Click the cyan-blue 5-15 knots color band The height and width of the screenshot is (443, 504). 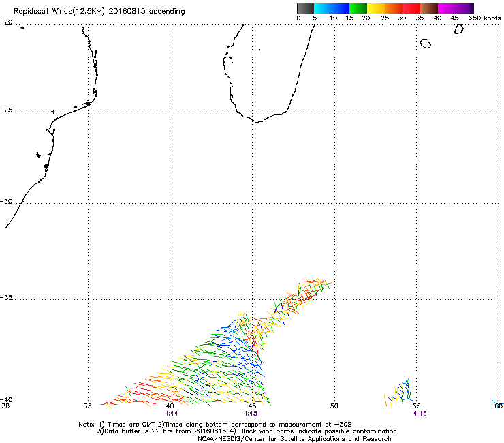(x=332, y=8)
